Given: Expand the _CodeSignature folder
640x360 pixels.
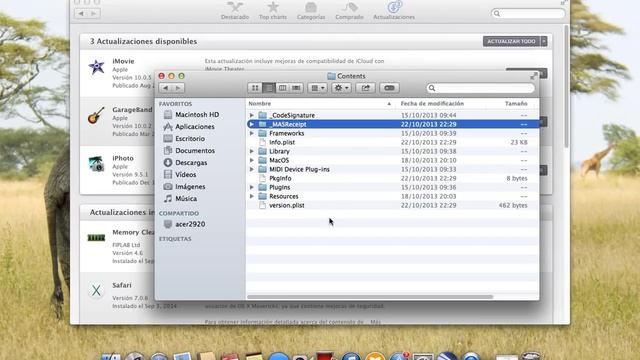Looking at the screenshot, I should (252, 116).
